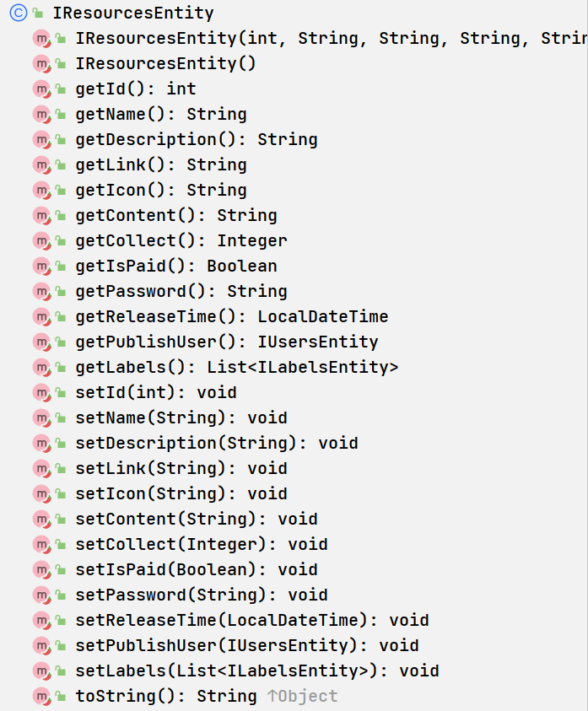The image size is (588, 711).
Task: Click the method icon of no-arg IResourcesEntity() constructor
Action: (41, 63)
